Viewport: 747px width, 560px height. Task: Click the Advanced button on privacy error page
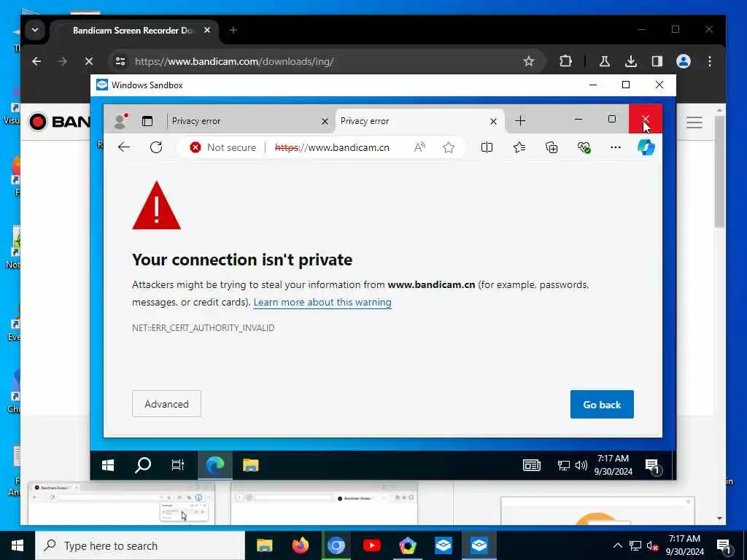[x=166, y=404]
